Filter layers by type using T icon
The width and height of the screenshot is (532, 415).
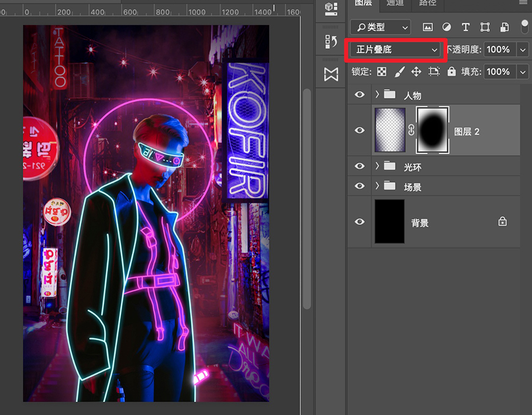[x=465, y=27]
